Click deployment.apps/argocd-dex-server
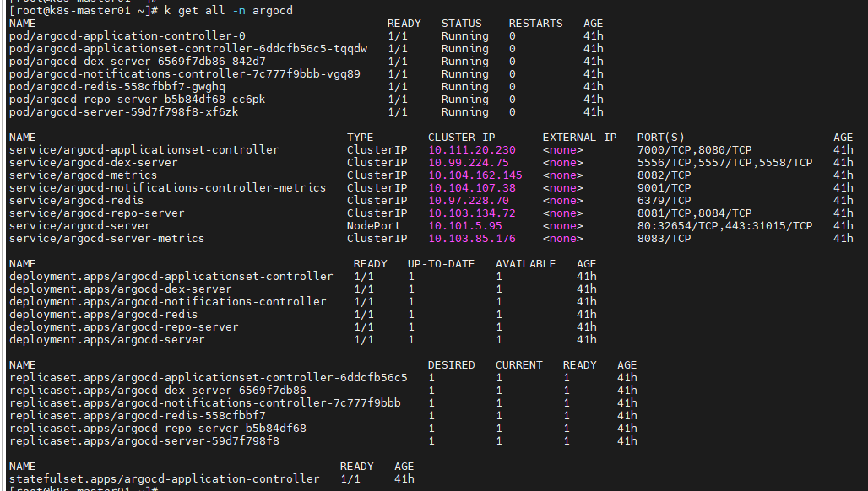Image resolution: width=868 pixels, height=491 pixels. pos(121,289)
